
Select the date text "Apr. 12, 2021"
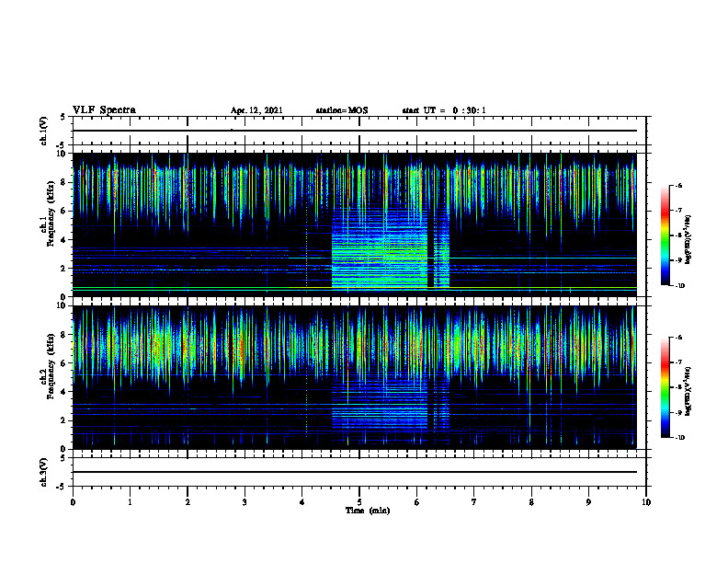[x=256, y=110]
